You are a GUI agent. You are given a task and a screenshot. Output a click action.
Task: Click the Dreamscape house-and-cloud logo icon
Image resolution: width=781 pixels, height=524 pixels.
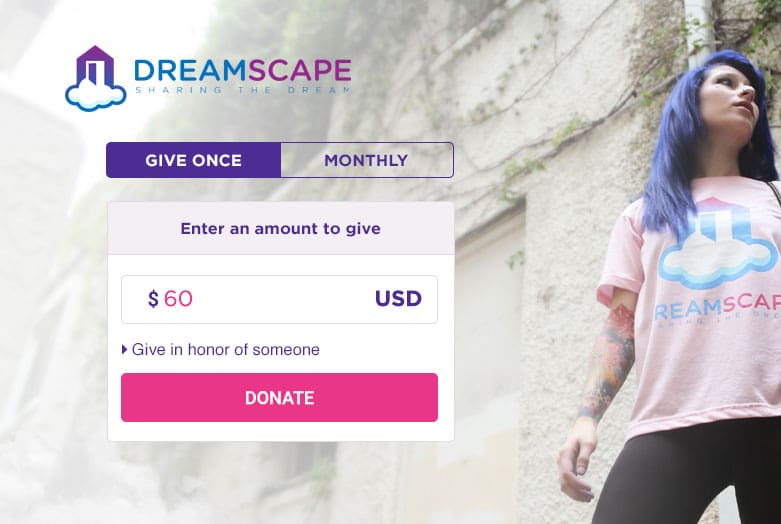click(96, 78)
